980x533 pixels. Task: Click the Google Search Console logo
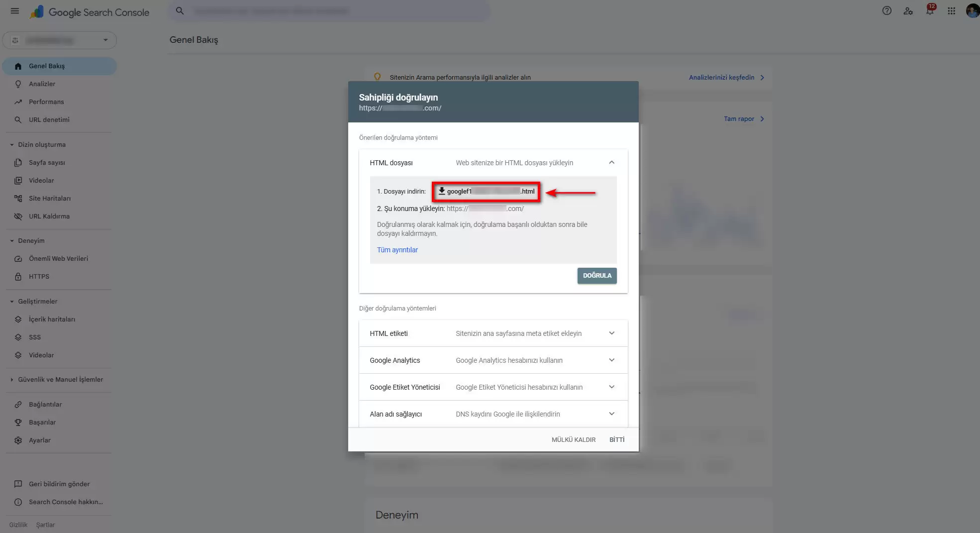pos(90,12)
